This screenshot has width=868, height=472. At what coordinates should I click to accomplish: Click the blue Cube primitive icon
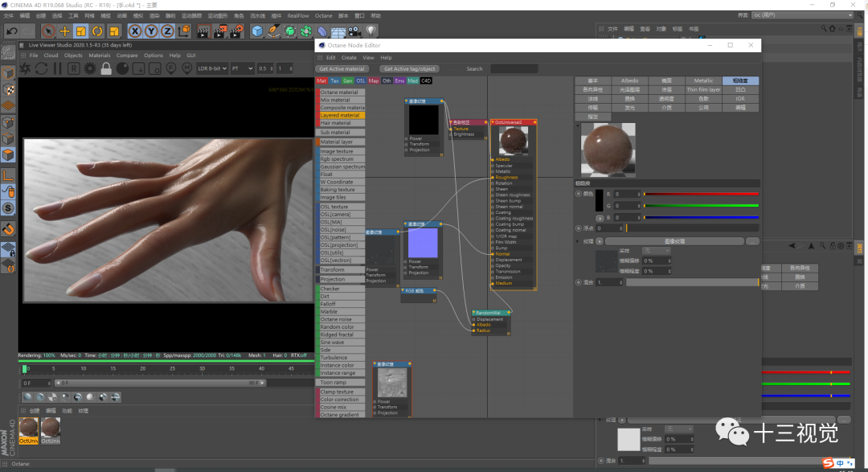[257, 31]
